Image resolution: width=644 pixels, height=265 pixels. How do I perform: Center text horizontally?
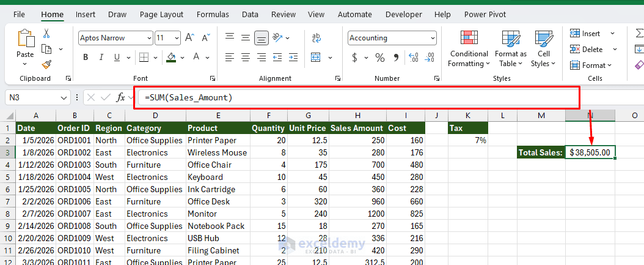245,57
